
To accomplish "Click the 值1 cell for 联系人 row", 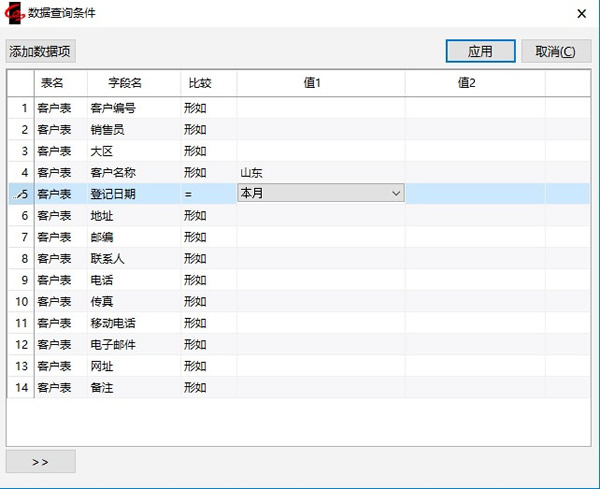I will tap(320, 259).
